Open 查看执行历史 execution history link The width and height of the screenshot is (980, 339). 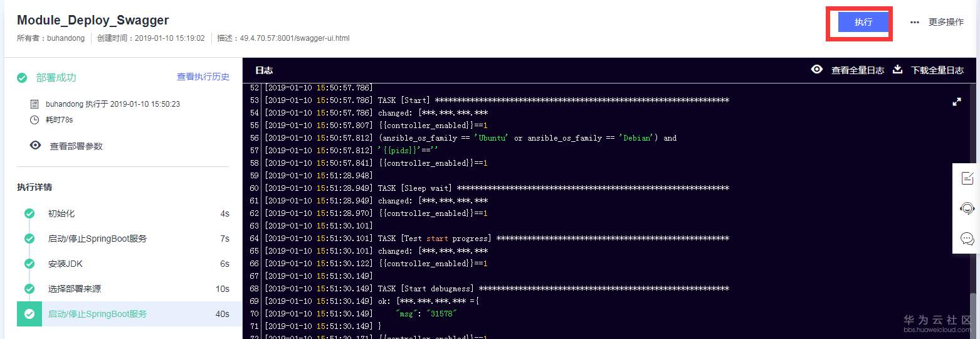coord(203,77)
